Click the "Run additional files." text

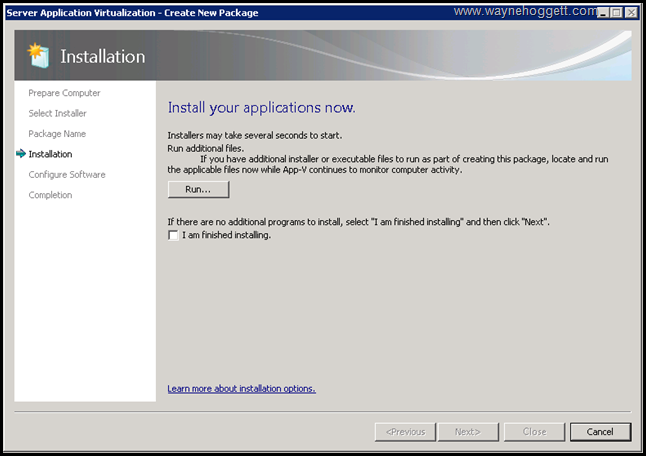(206, 148)
